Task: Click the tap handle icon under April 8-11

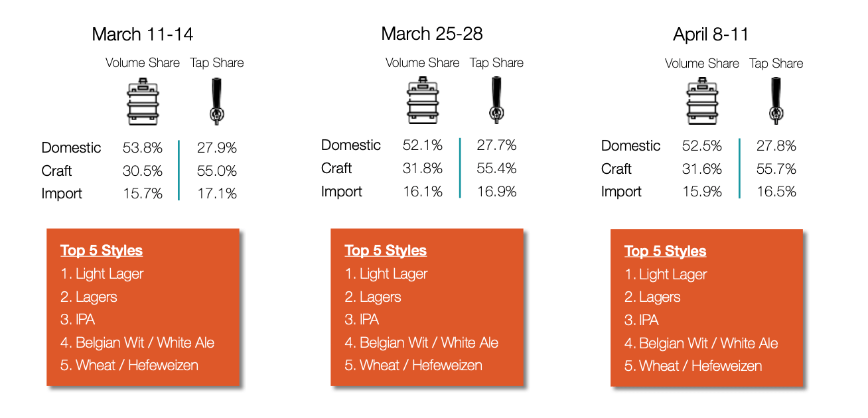Action: (x=776, y=102)
